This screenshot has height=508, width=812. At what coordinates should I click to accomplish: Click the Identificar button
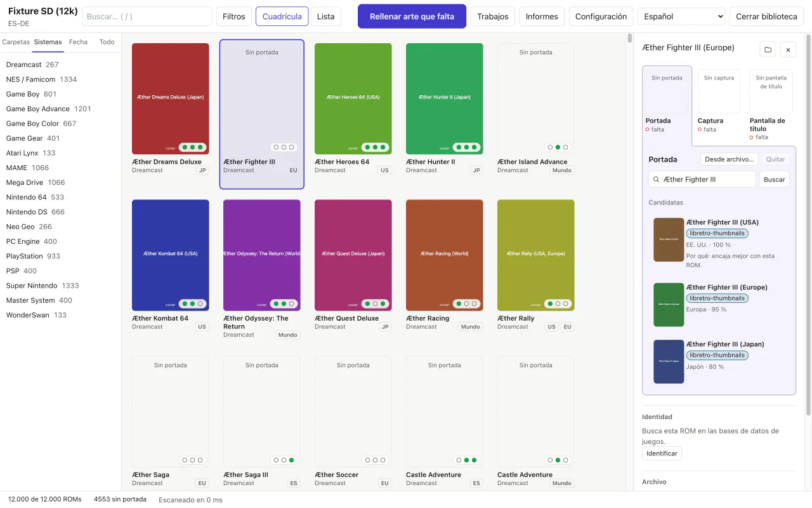pyautogui.click(x=662, y=453)
